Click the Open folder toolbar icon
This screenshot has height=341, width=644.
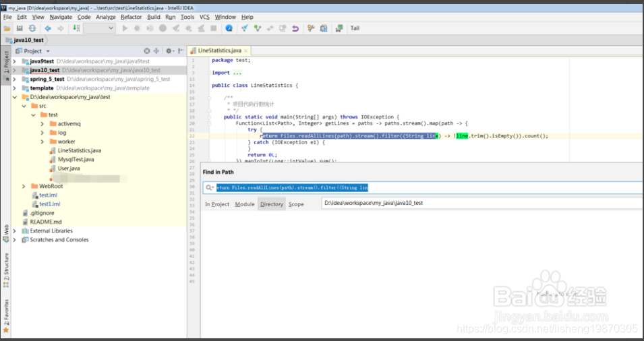click(x=7, y=28)
